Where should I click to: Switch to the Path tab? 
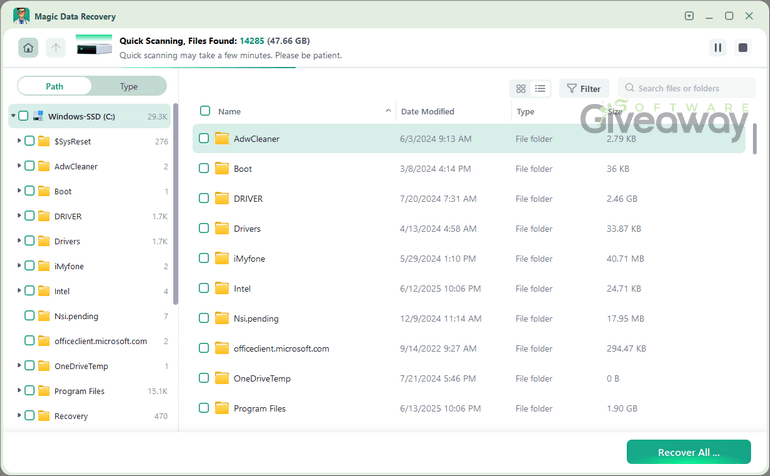coord(55,86)
